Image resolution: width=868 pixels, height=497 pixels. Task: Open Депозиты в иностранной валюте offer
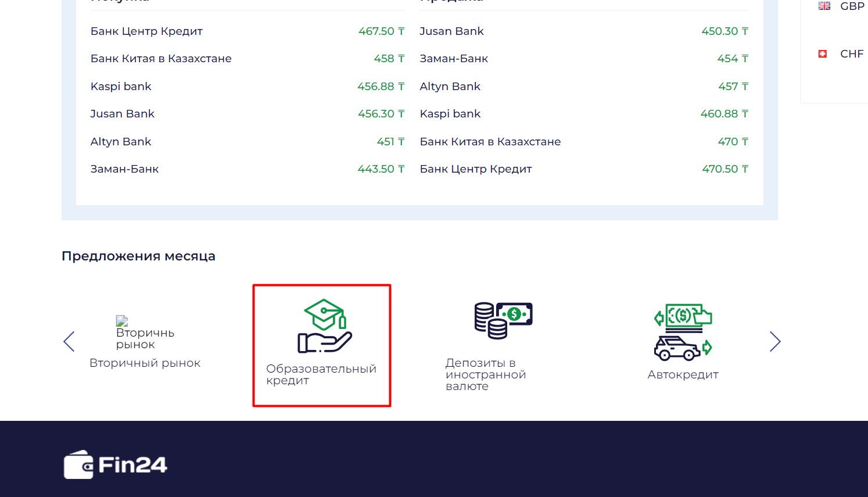[486, 374]
